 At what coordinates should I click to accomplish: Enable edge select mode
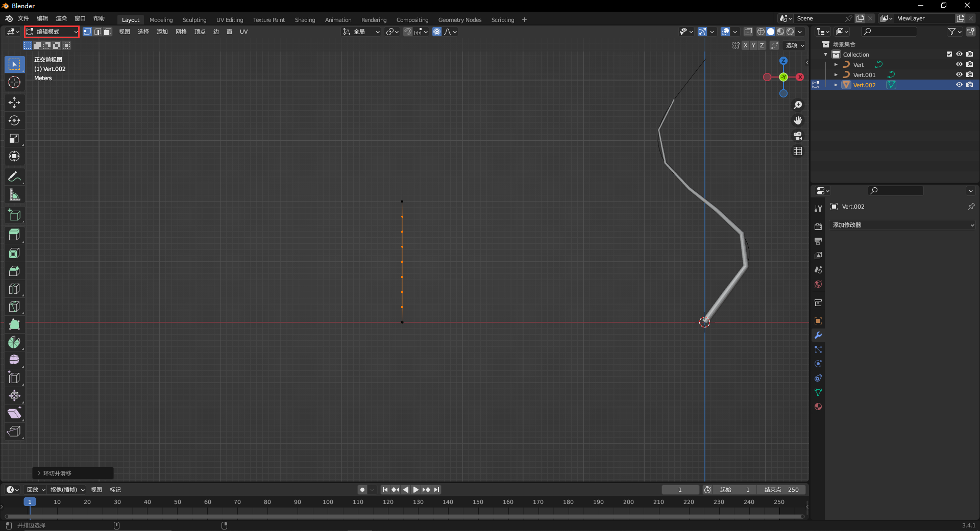pos(97,32)
